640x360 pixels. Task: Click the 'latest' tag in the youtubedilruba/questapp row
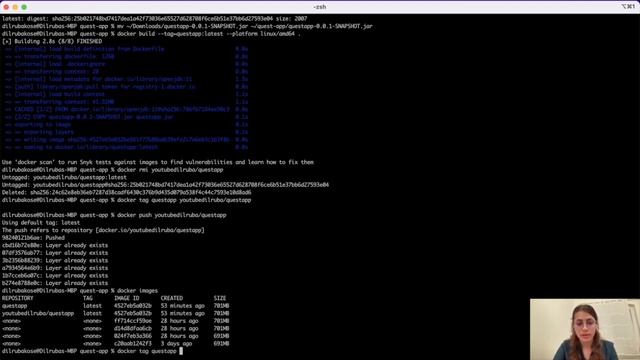[92, 313]
